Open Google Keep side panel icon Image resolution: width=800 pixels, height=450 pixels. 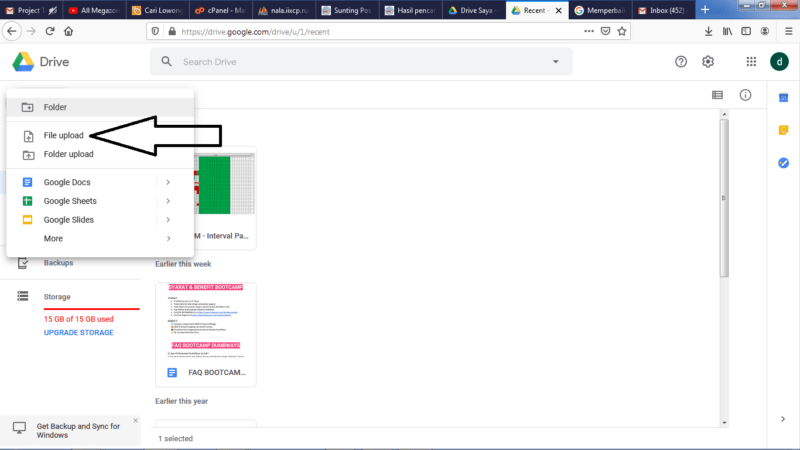point(783,130)
